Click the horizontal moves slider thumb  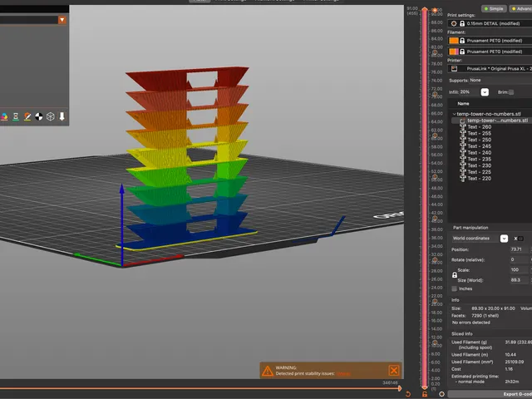(400, 388)
